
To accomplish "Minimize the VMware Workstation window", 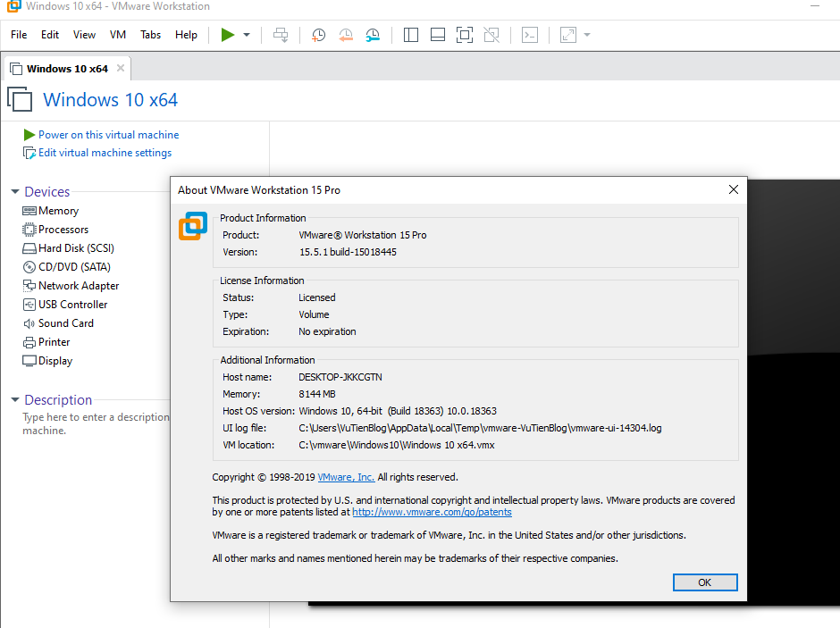I will tap(815, 6).
